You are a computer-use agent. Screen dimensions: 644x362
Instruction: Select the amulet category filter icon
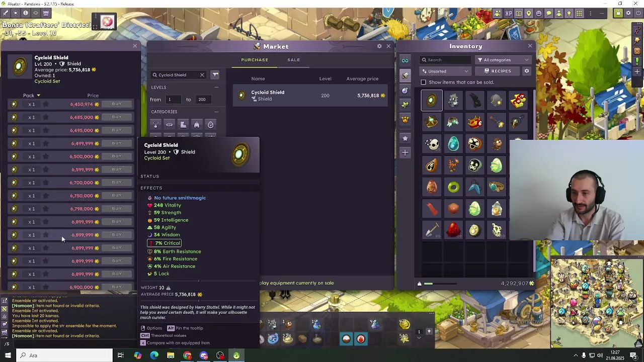[156, 125]
